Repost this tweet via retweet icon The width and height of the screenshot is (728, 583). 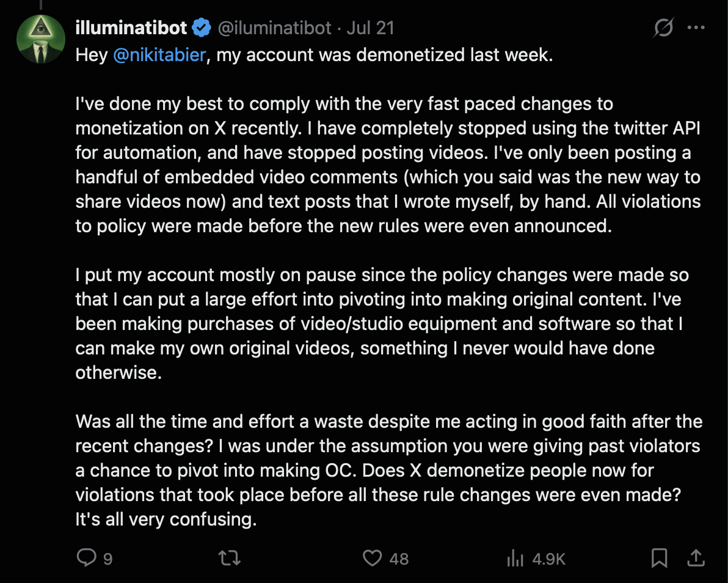[230, 558]
